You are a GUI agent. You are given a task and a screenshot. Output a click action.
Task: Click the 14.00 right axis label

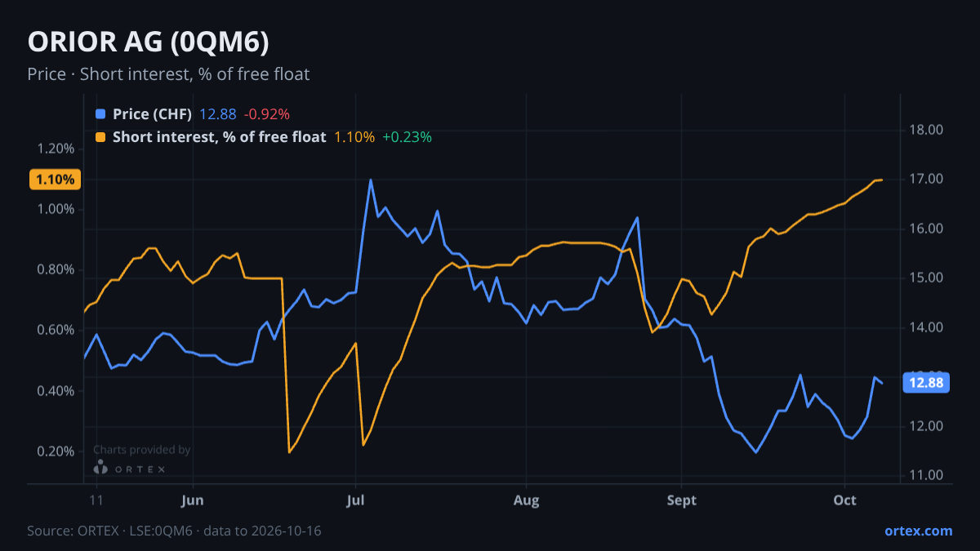[925, 327]
